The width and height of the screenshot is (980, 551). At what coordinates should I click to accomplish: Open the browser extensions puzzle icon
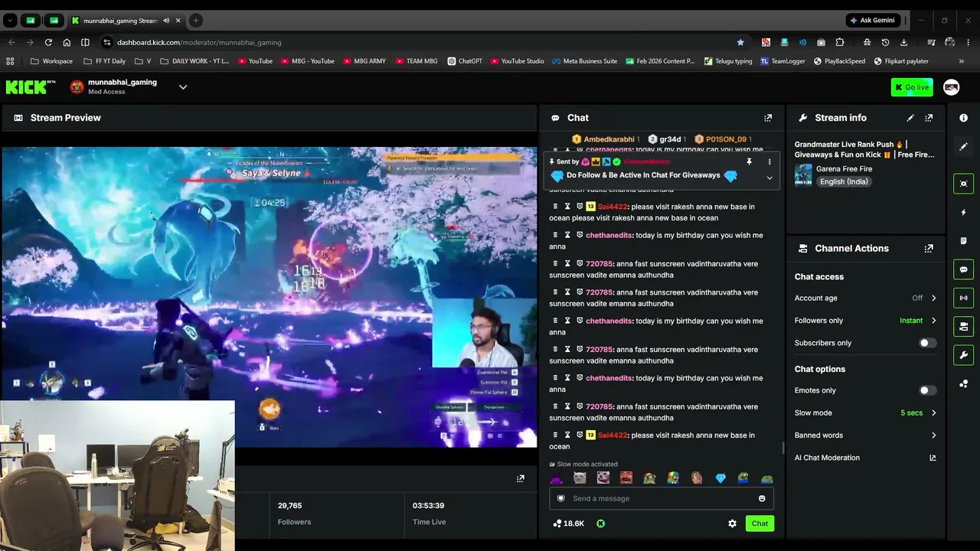(x=840, y=42)
